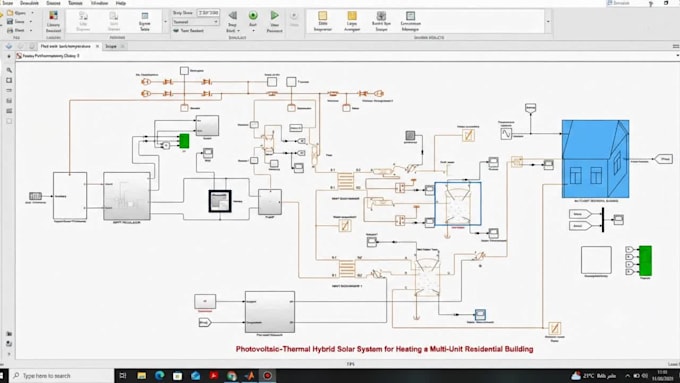Open the Simulation Manager
The image size is (680, 383).
[x=410, y=21]
